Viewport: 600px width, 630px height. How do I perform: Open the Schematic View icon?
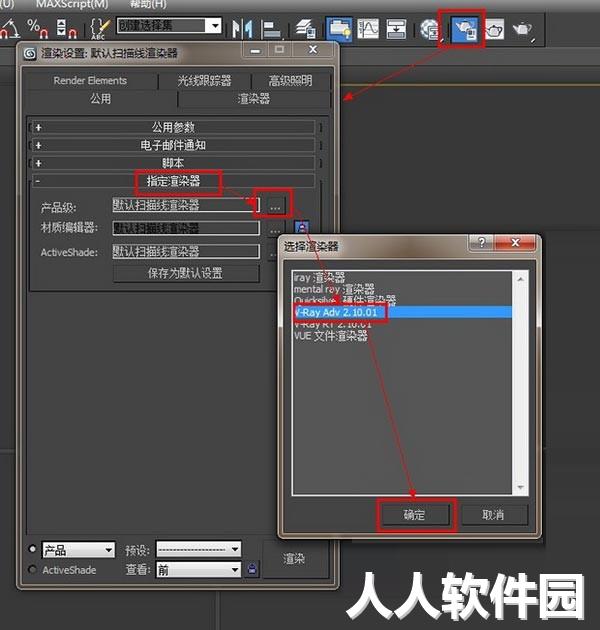(396, 29)
